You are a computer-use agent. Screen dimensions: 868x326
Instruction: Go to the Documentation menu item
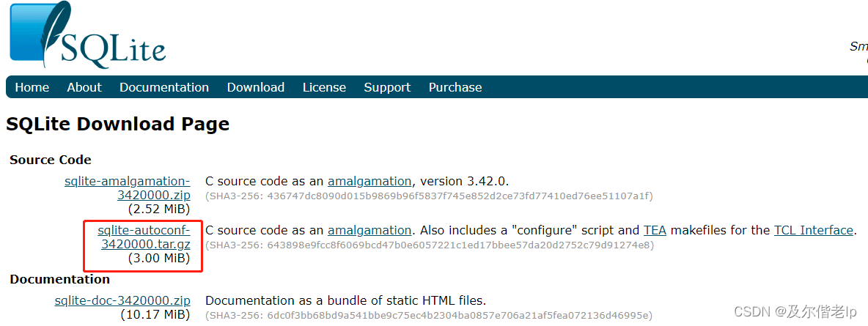pos(164,87)
